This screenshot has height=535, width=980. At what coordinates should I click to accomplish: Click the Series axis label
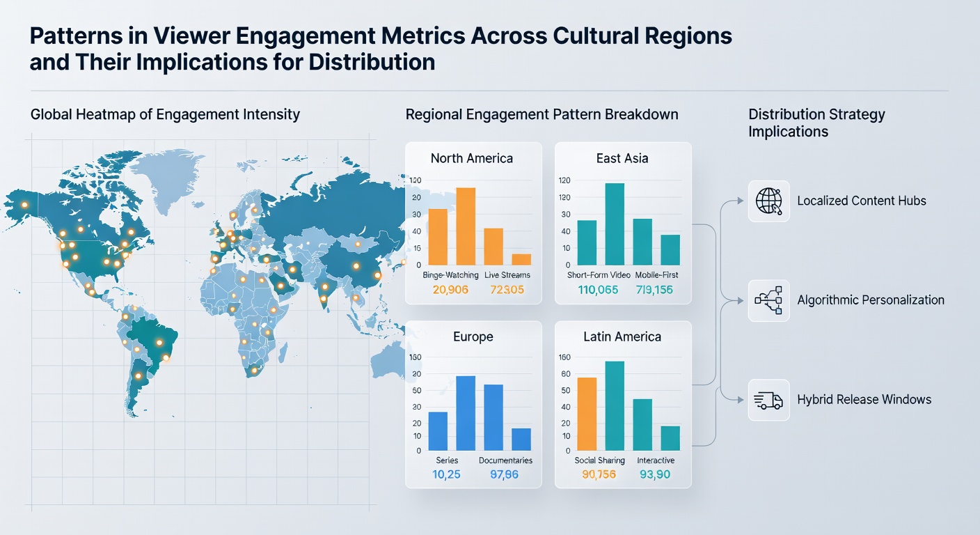pyautogui.click(x=447, y=460)
